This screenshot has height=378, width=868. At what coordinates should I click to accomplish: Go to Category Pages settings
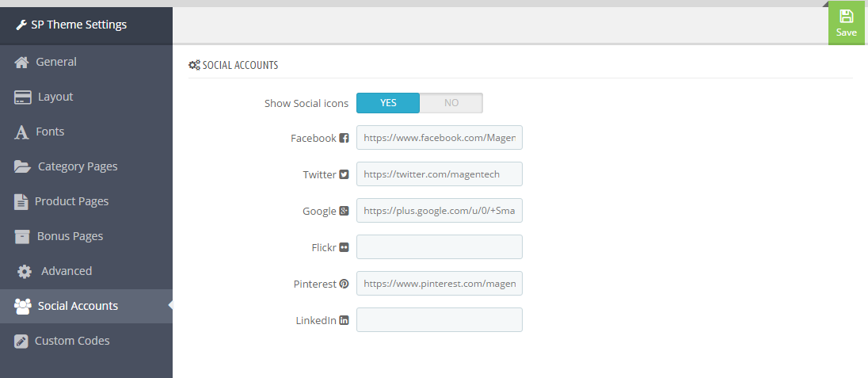pyautogui.click(x=86, y=167)
